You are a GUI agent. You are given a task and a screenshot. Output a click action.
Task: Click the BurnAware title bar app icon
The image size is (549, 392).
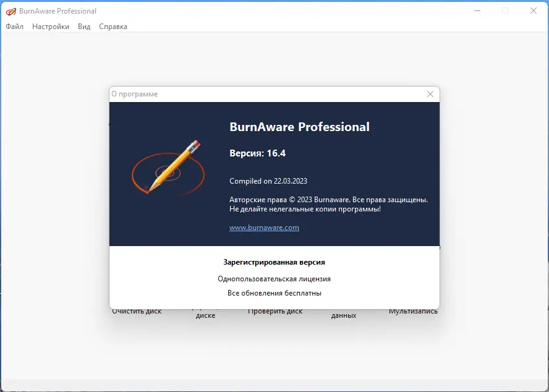(x=11, y=11)
